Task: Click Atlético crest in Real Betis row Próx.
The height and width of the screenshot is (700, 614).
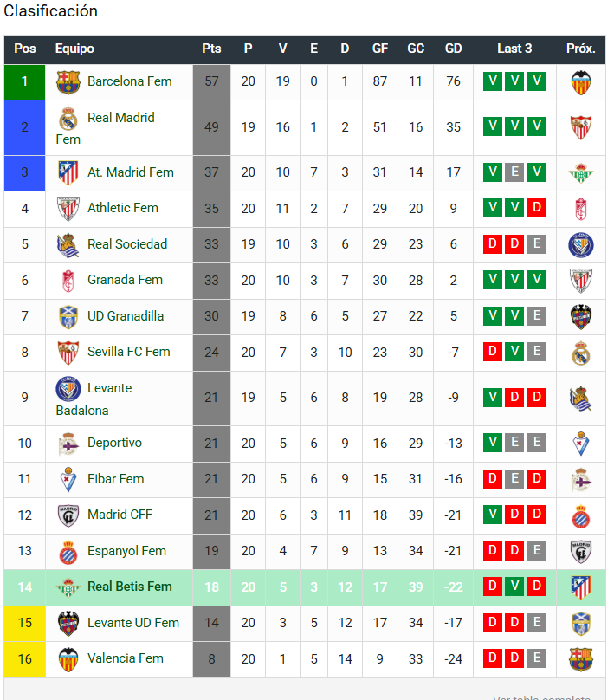Action: (580, 587)
